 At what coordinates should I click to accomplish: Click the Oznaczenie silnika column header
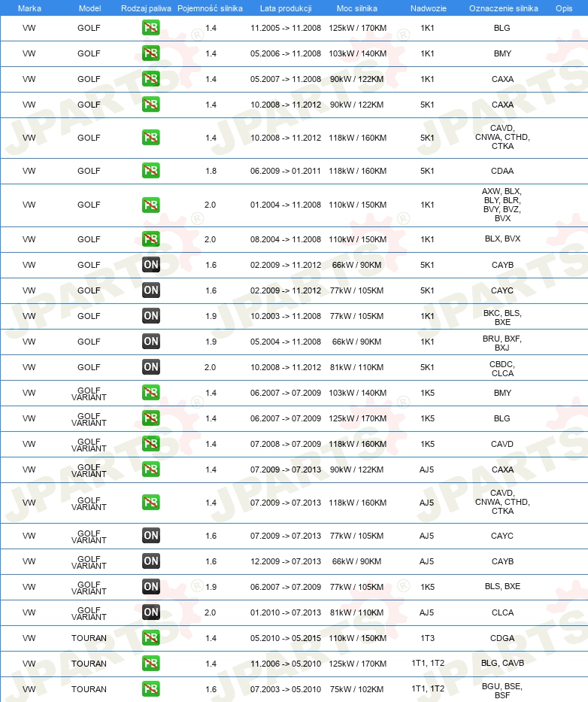pos(504,8)
